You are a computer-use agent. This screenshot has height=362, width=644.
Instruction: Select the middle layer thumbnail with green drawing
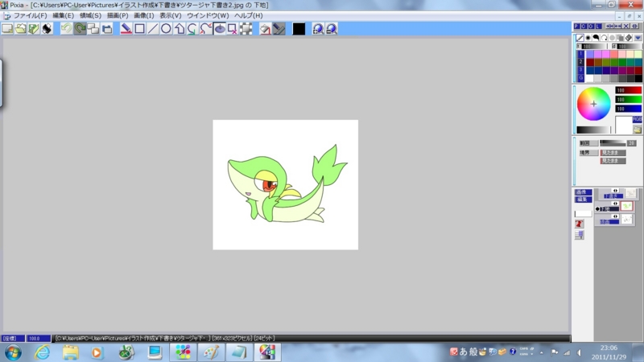627,206
